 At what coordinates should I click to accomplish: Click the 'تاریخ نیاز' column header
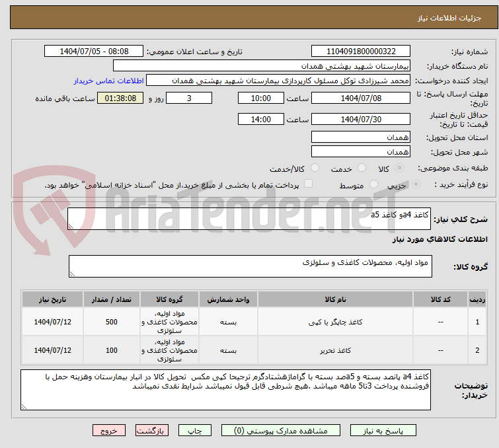(52, 299)
